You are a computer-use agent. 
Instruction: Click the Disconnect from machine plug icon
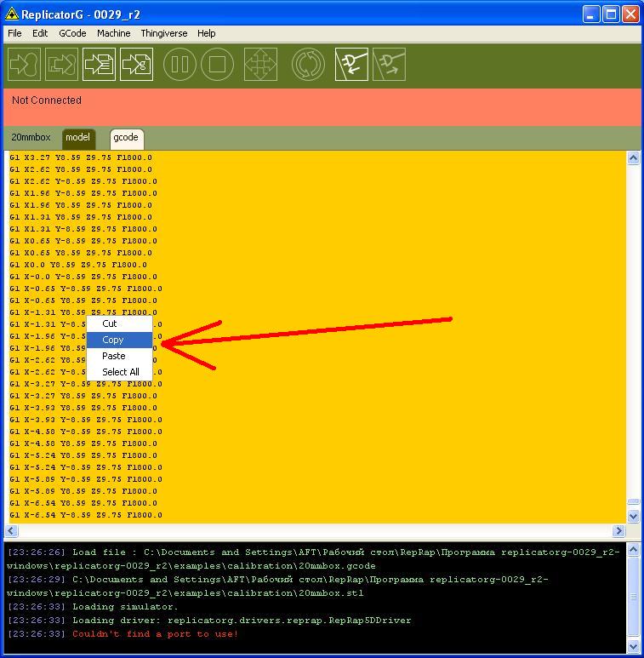click(389, 64)
